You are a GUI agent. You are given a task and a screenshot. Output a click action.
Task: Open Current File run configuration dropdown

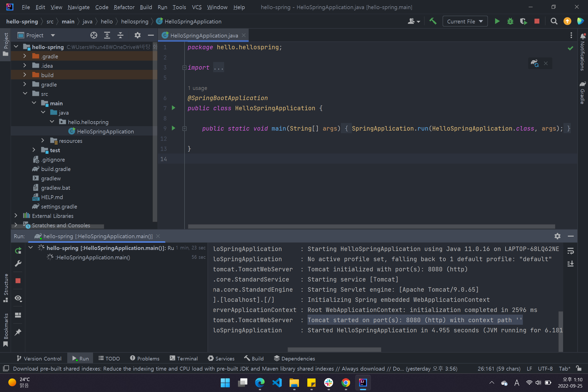(465, 21)
